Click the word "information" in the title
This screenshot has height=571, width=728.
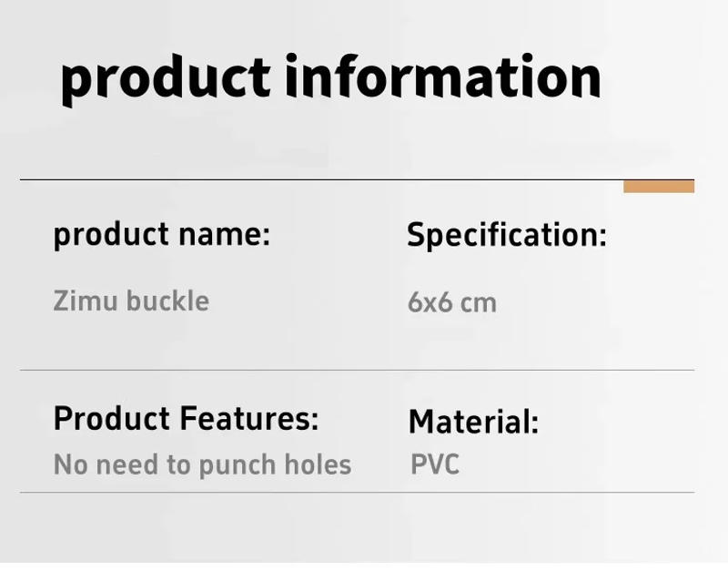(x=442, y=76)
